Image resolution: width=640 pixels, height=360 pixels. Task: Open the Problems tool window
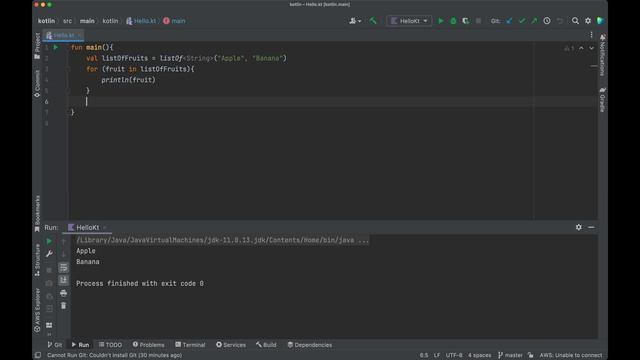pos(149,345)
